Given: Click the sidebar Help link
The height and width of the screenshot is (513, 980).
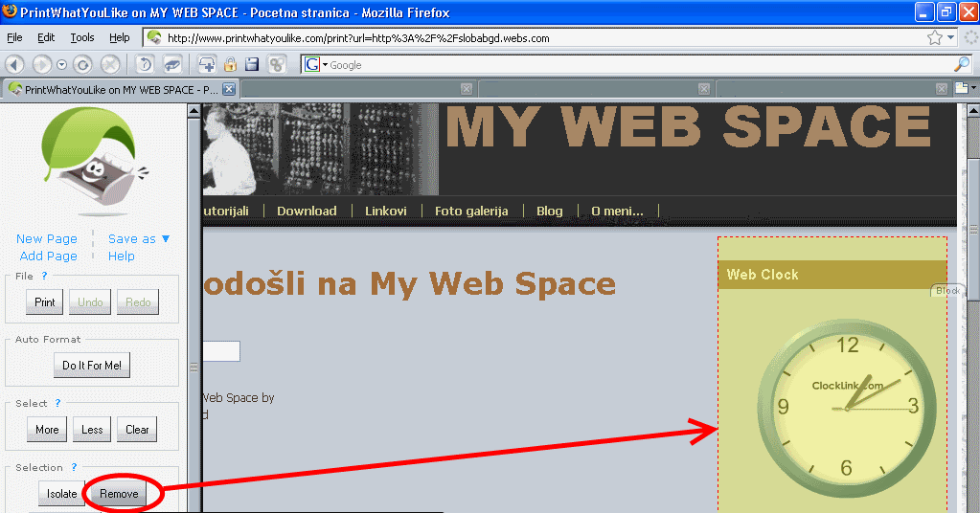Looking at the screenshot, I should tap(122, 256).
